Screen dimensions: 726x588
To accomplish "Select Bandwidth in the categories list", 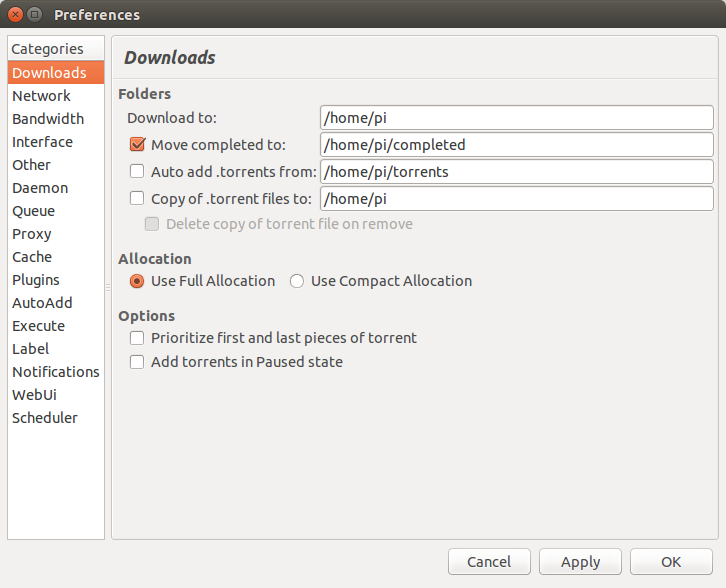I will 56,119.
